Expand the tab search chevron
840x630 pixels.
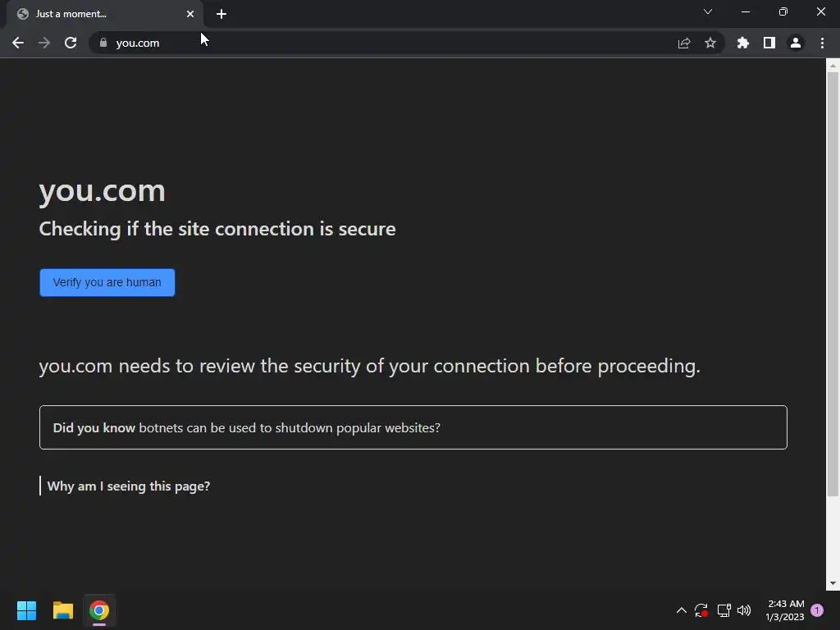(708, 12)
